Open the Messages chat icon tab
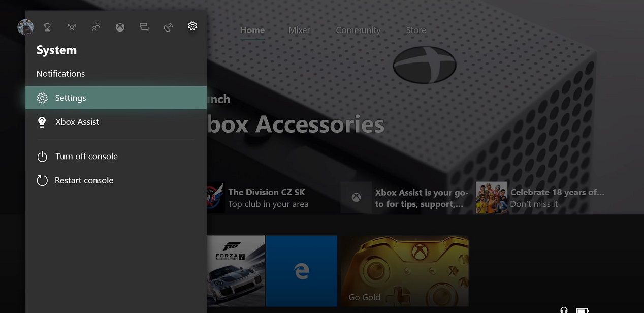 point(144,27)
